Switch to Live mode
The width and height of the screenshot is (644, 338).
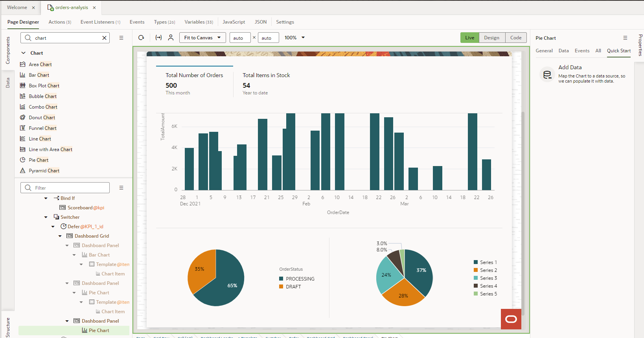[470, 38]
